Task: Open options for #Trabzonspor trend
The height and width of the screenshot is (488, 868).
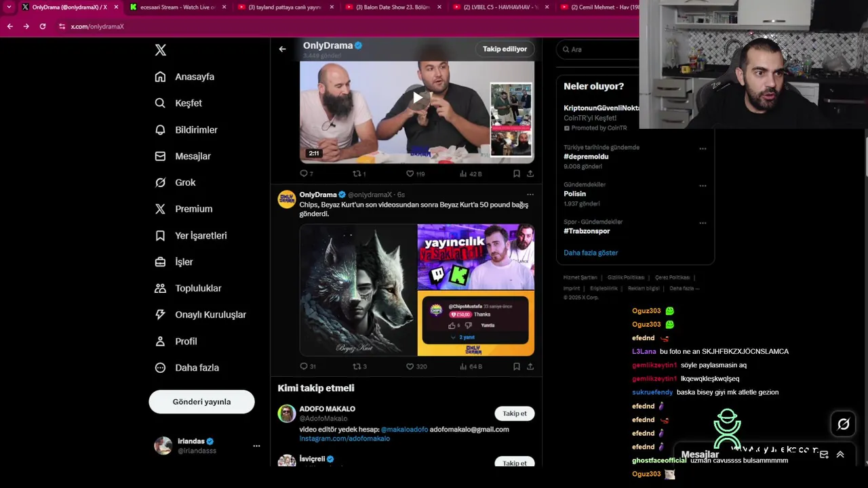Action: 703,223
